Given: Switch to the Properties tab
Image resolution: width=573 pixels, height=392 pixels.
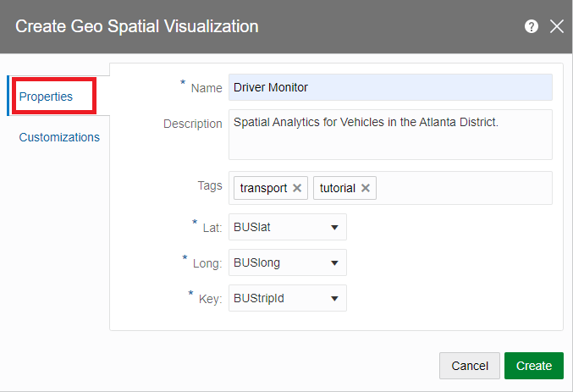Looking at the screenshot, I should coord(47,97).
